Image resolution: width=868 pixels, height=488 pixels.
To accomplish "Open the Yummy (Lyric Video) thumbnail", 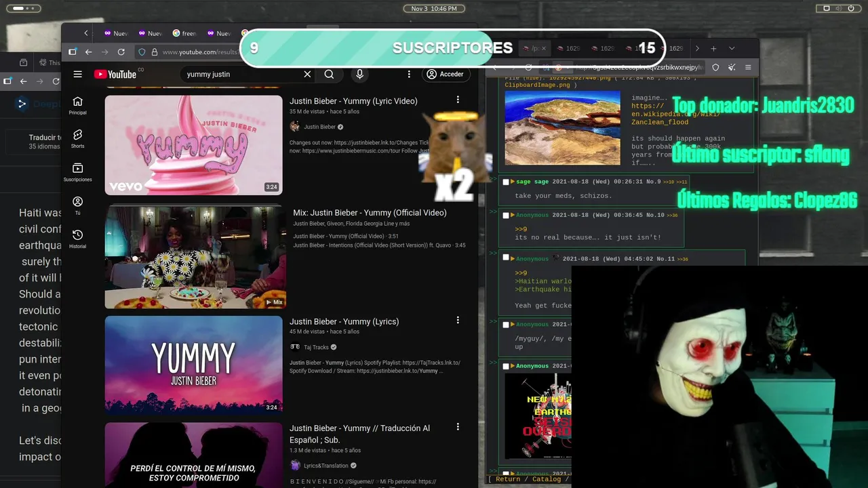I will 193,145.
